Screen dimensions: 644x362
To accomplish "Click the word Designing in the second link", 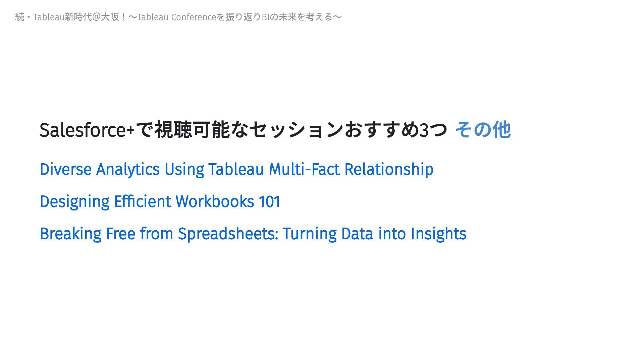I will (74, 201).
